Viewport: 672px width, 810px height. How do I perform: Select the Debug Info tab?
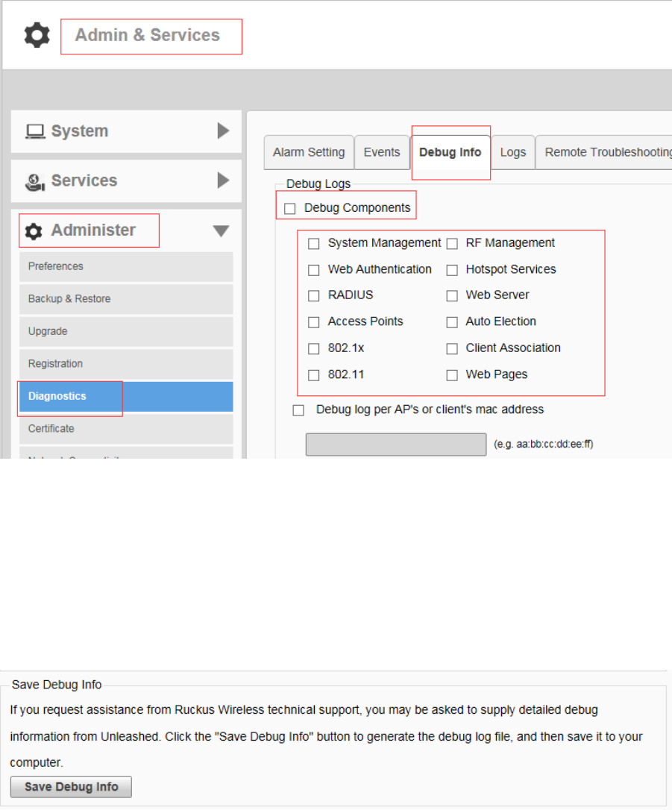[450, 152]
